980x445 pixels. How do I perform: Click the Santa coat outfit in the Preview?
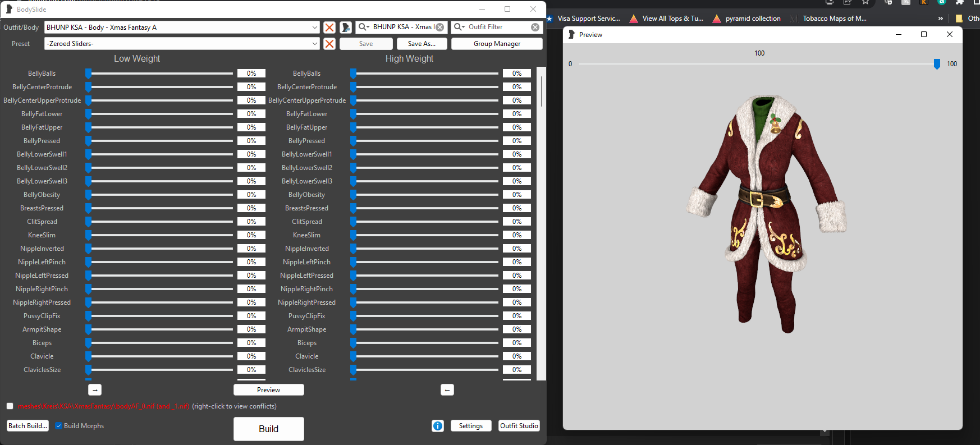click(766, 213)
